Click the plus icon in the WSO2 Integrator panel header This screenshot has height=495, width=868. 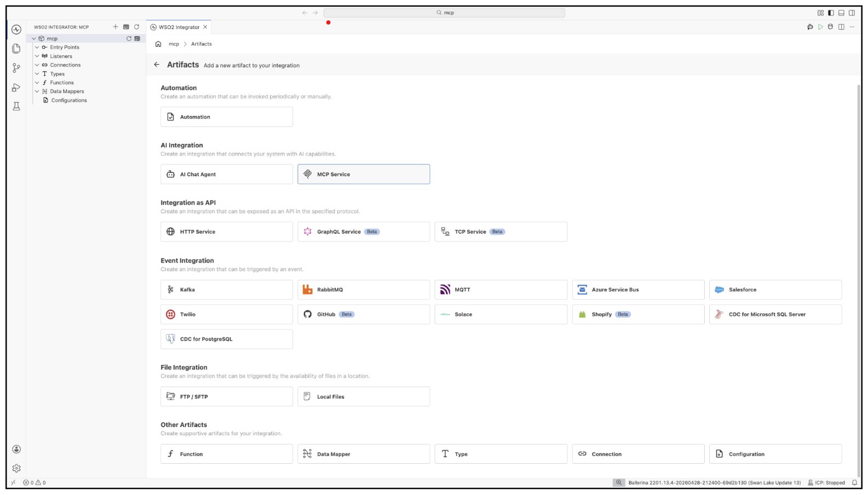[115, 27]
